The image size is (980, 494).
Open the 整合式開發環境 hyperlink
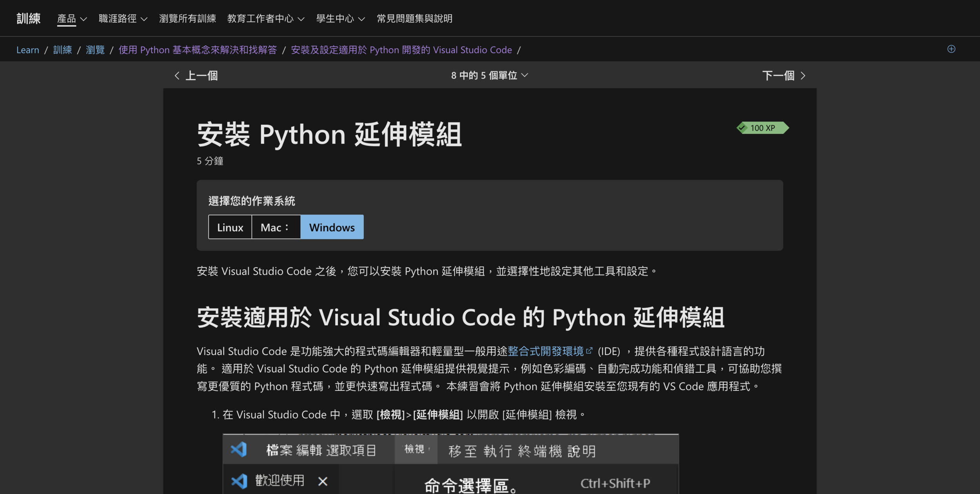[x=545, y=351]
